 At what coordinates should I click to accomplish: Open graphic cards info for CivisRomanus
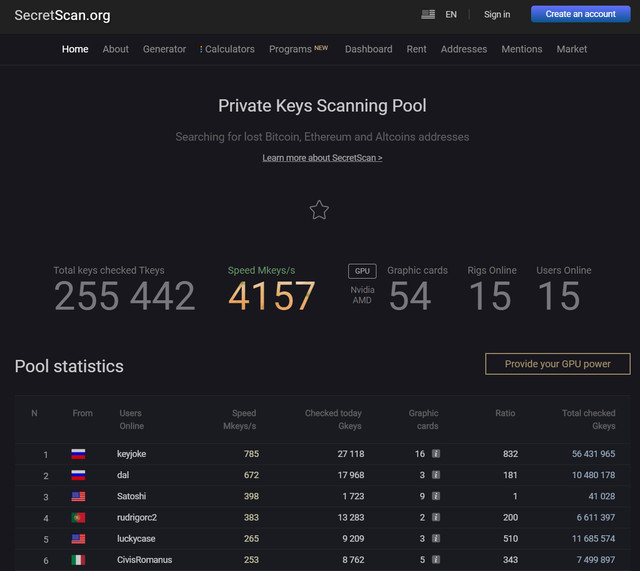point(436,560)
